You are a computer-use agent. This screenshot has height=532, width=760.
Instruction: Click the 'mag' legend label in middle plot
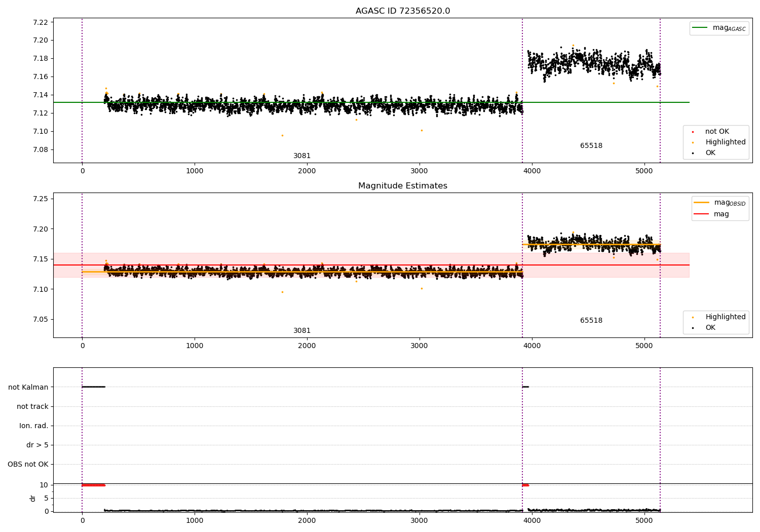[721, 214]
